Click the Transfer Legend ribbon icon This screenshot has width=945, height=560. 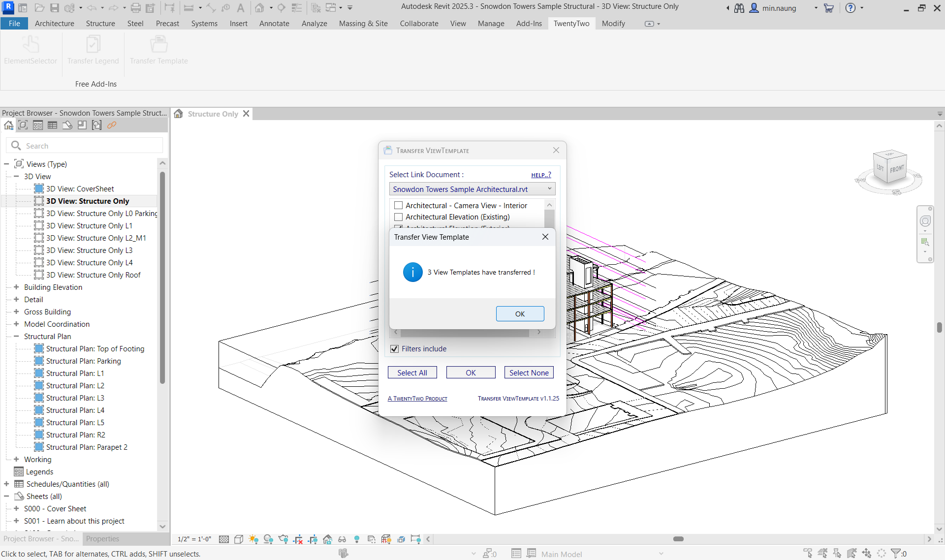point(93,45)
